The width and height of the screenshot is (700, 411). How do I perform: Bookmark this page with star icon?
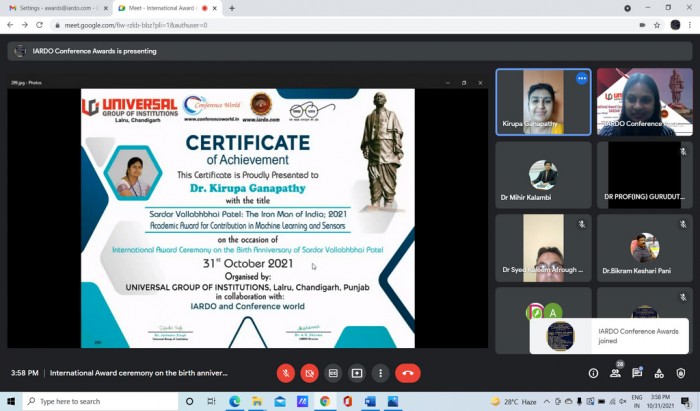pyautogui.click(x=657, y=25)
